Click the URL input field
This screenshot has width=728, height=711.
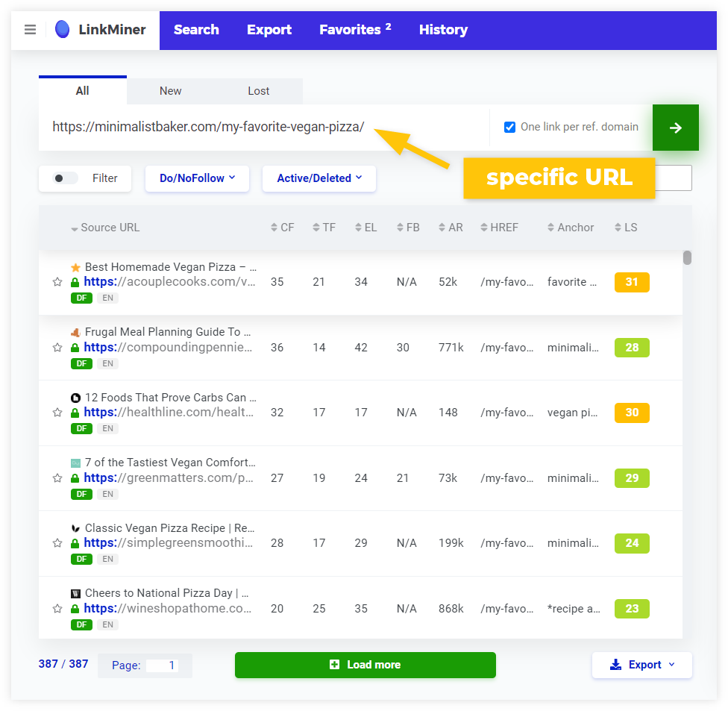coord(264,128)
